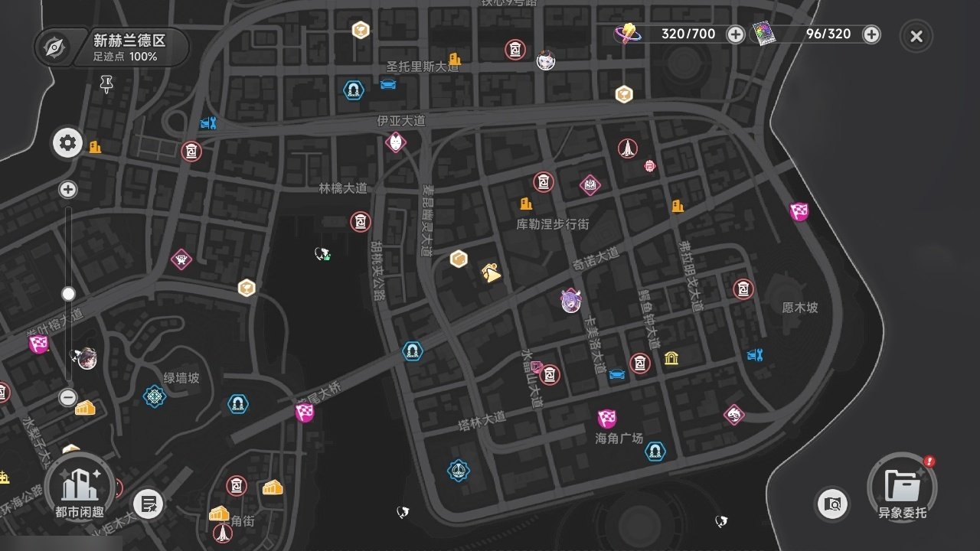This screenshot has height=551, width=980.
Task: Zoom out with the minus button
Action: pyautogui.click(x=67, y=397)
